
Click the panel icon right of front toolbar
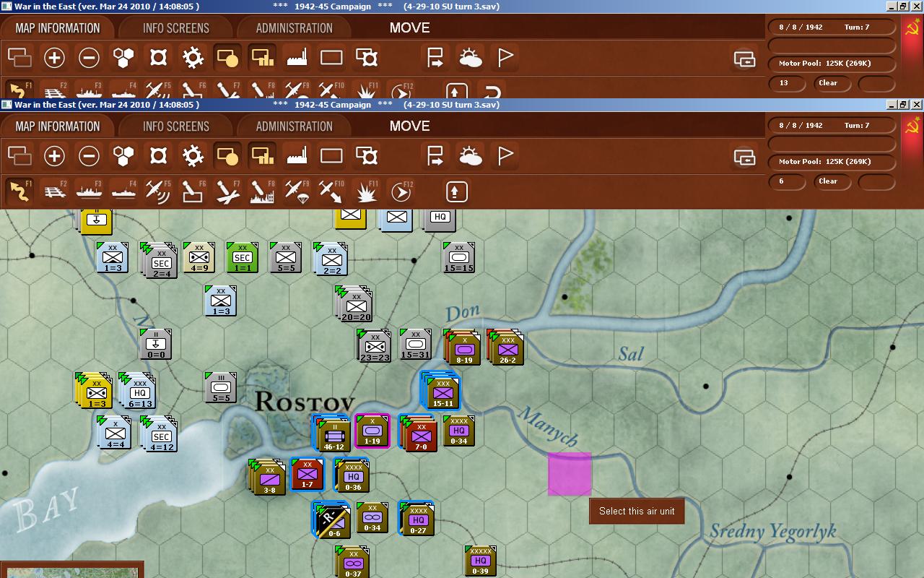pos(744,156)
